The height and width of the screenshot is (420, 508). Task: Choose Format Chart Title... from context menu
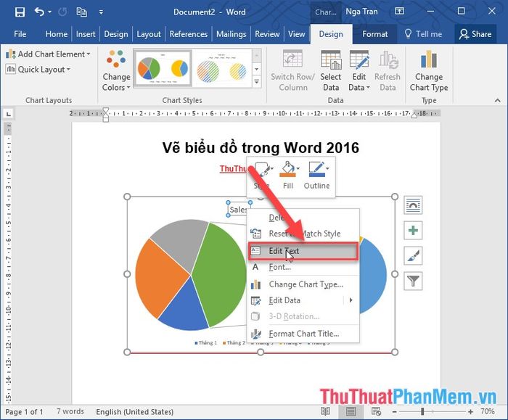(303, 334)
